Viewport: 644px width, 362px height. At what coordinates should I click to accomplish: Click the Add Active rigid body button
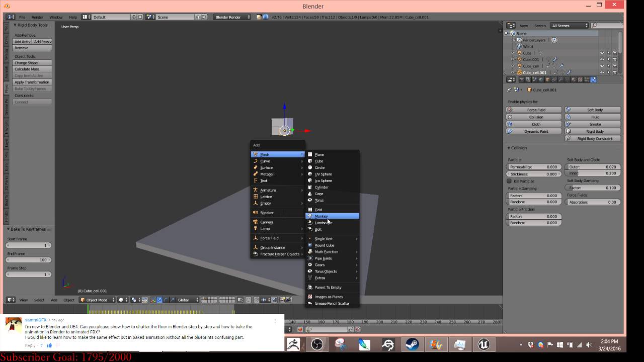23,42
